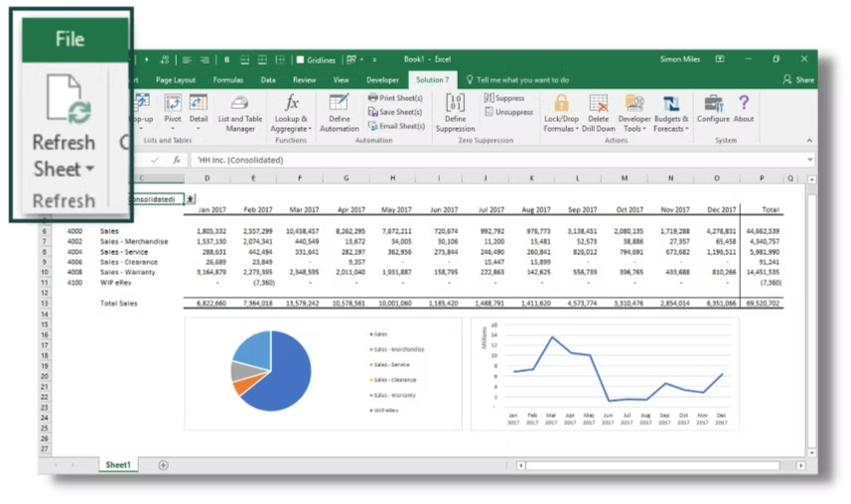This screenshot has height=504, width=851.
Task: Click Save Sheet(s) in Automation group
Action: click(395, 112)
